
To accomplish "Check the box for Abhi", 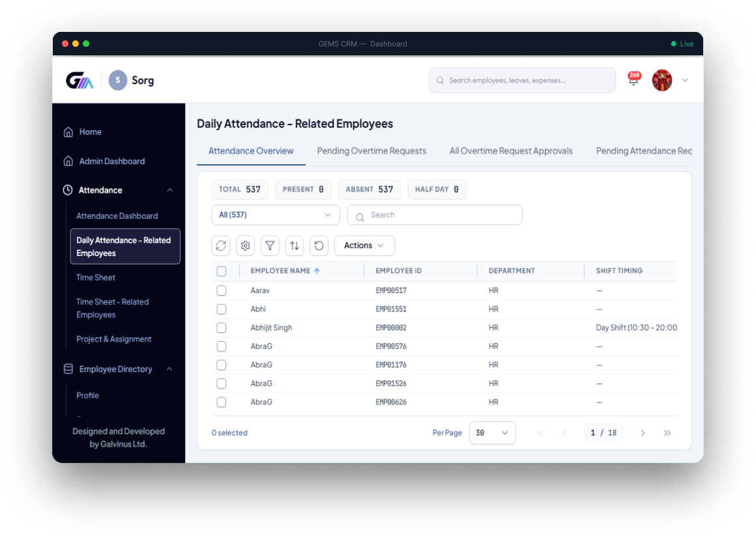I will tap(222, 309).
